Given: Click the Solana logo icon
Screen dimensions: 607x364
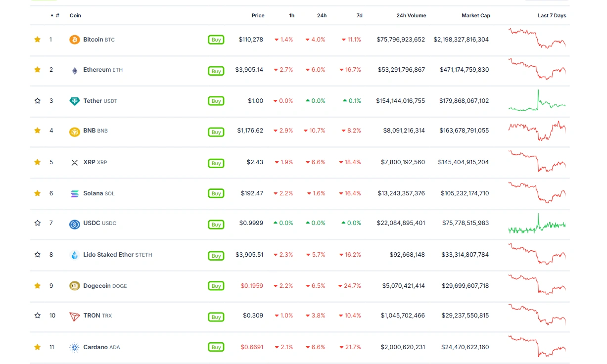Looking at the screenshot, I should [x=75, y=193].
